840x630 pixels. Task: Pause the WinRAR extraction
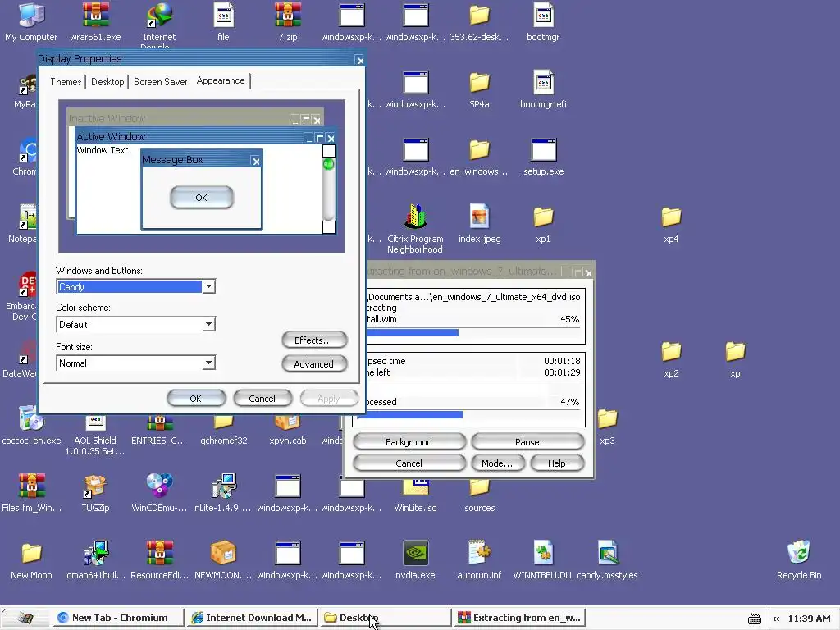pyautogui.click(x=527, y=442)
